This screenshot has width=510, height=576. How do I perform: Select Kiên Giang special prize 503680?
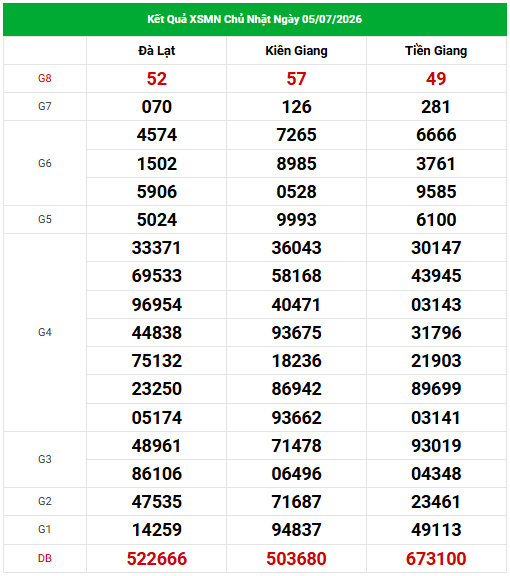coord(297,559)
